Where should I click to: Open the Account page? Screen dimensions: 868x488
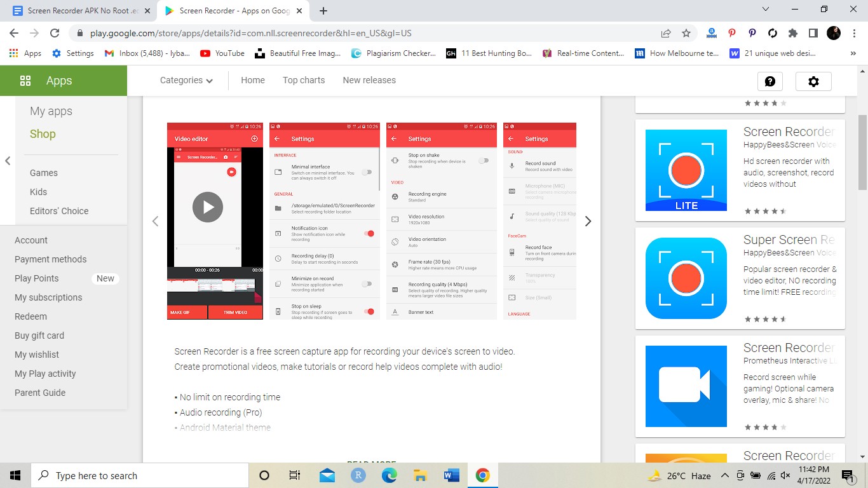(x=31, y=240)
